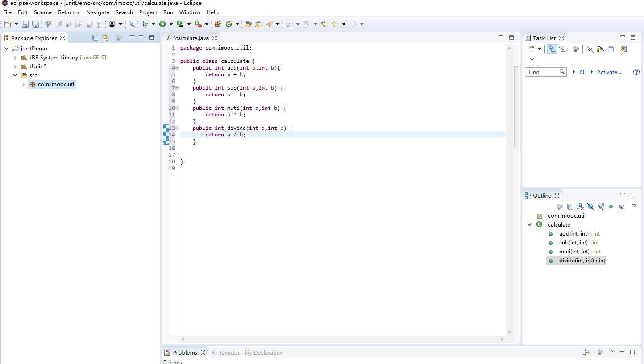Collapse the src folder node
Viewport: 644px width, 364px height.
click(x=15, y=75)
